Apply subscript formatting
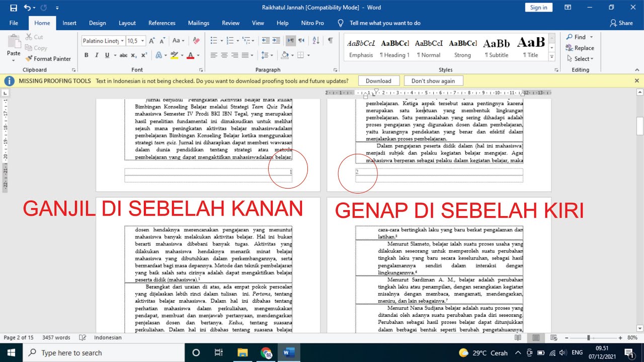644x362 pixels. coord(134,55)
